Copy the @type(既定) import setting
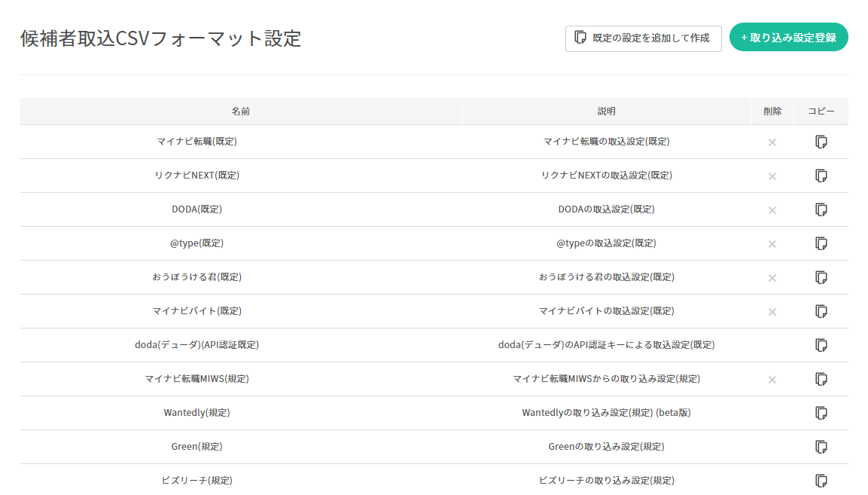868x495 pixels. tap(821, 243)
